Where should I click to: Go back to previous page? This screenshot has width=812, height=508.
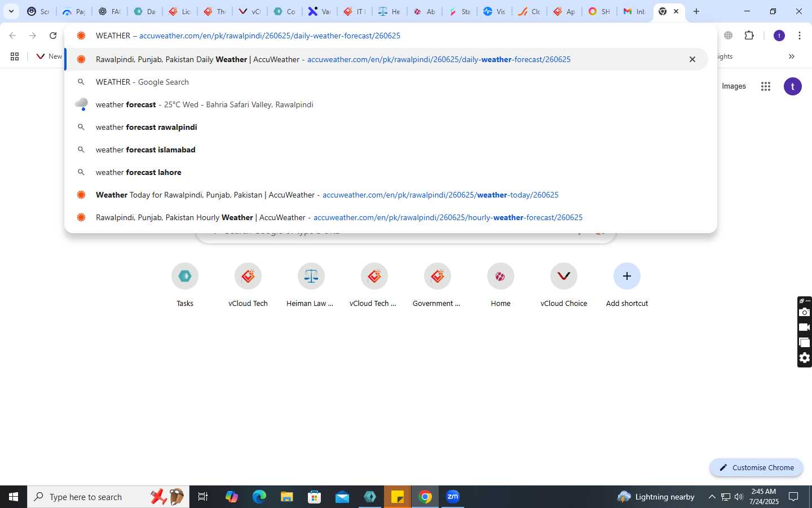coord(12,36)
